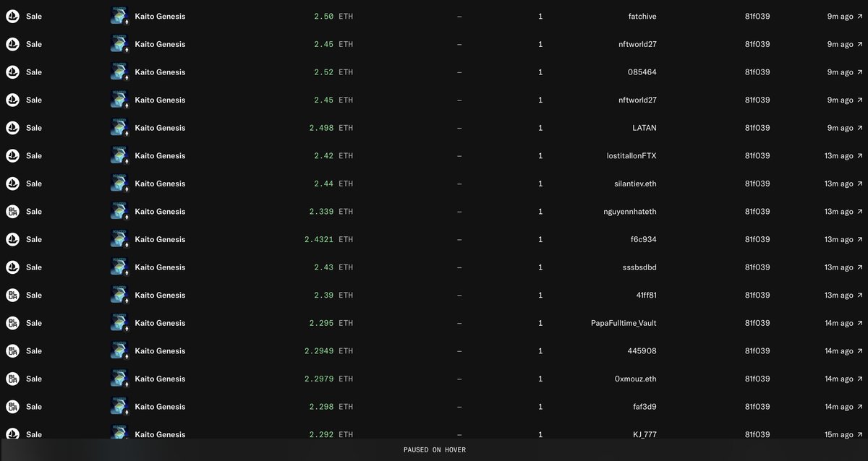The width and height of the screenshot is (868, 461).
Task: Click Blur icon on the nguyennhateth sale row
Action: 12,212
